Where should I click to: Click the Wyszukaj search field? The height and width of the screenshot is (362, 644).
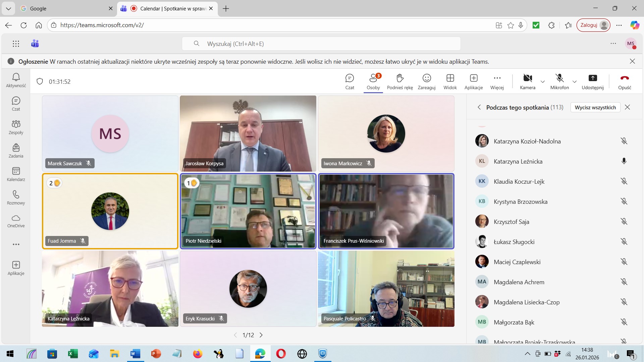321,44
